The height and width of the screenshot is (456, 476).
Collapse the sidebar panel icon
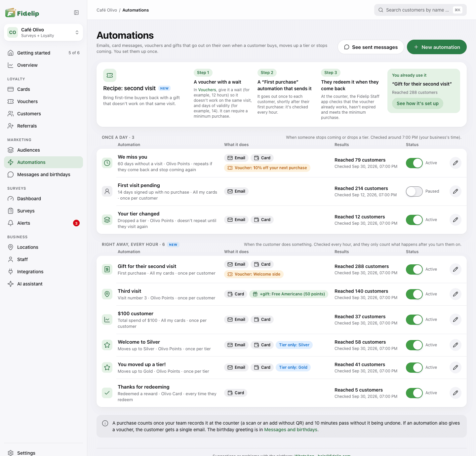(76, 13)
